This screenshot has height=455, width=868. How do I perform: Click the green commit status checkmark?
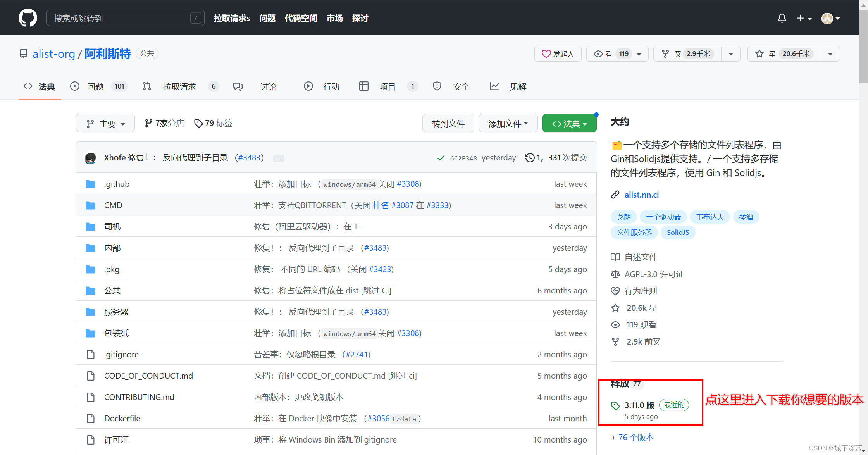click(x=441, y=158)
